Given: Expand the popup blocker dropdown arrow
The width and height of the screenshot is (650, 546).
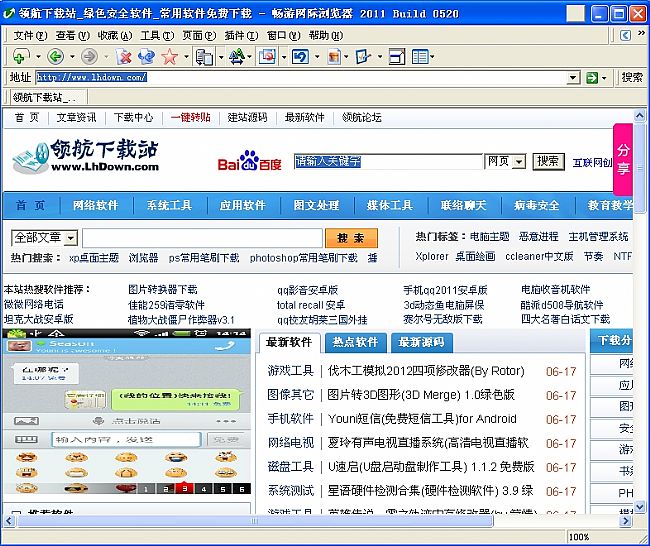Looking at the screenshot, I should (x=284, y=57).
